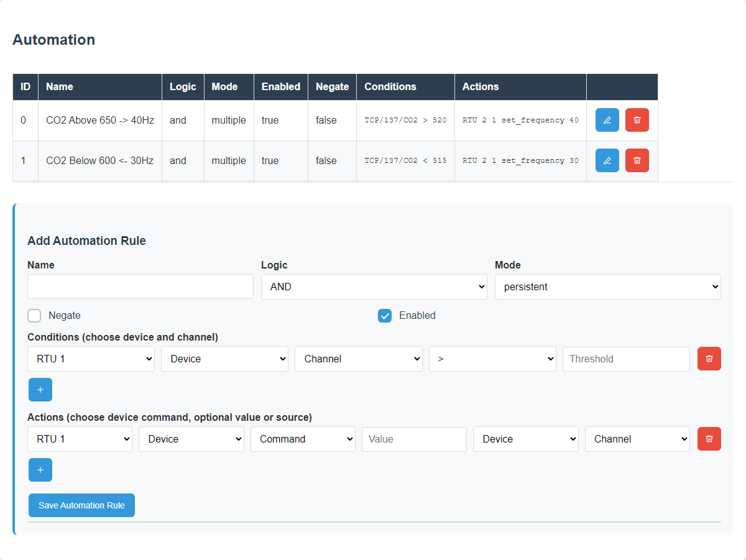Select the 'CO2 Above 650 -> 40Hz' name cell

coord(100,120)
